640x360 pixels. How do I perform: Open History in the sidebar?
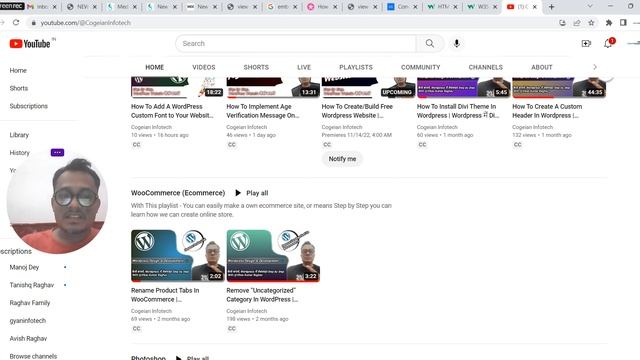point(20,153)
